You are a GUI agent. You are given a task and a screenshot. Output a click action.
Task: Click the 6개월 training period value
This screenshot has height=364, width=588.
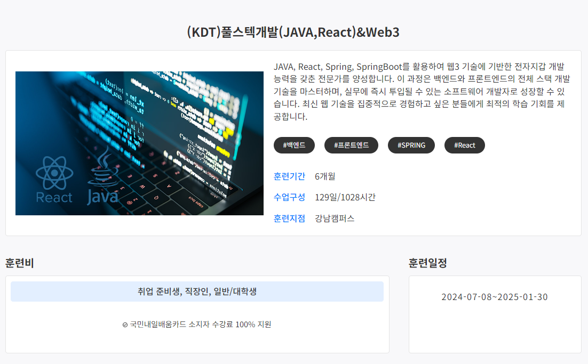click(325, 176)
